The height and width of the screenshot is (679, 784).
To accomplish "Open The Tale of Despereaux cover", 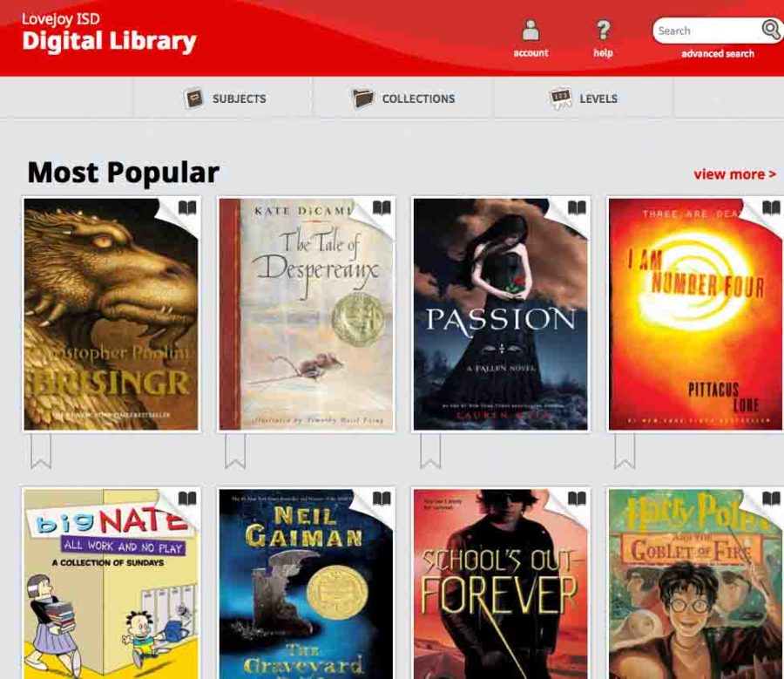I will [x=307, y=315].
